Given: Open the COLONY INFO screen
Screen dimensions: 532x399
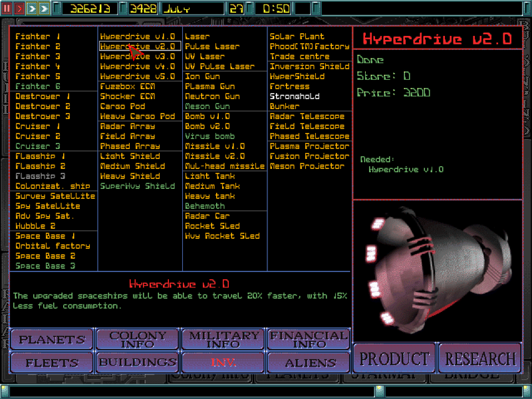Looking at the screenshot, I should pos(137,339).
